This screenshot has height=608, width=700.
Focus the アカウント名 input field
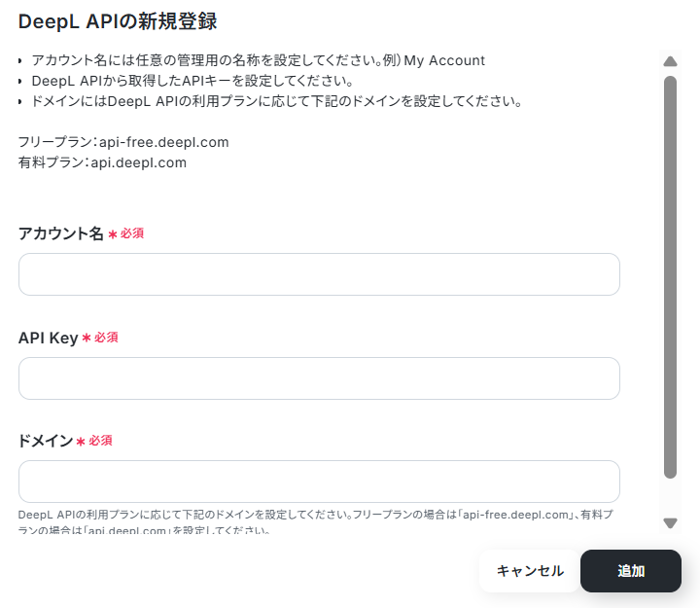pos(319,274)
